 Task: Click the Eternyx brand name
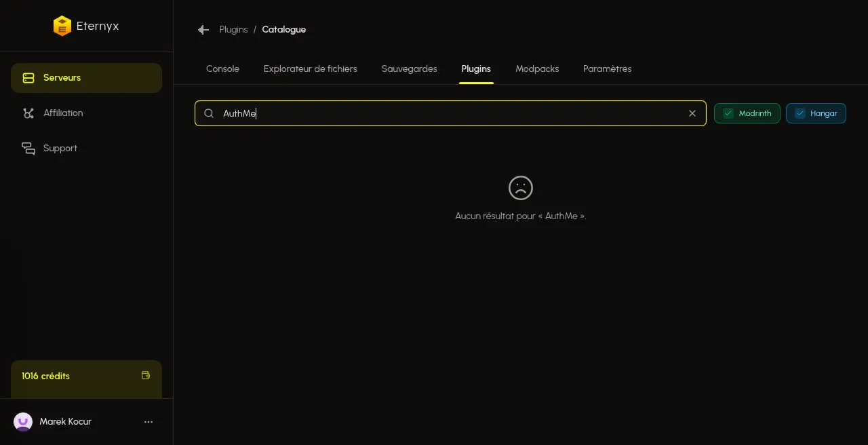(98, 26)
